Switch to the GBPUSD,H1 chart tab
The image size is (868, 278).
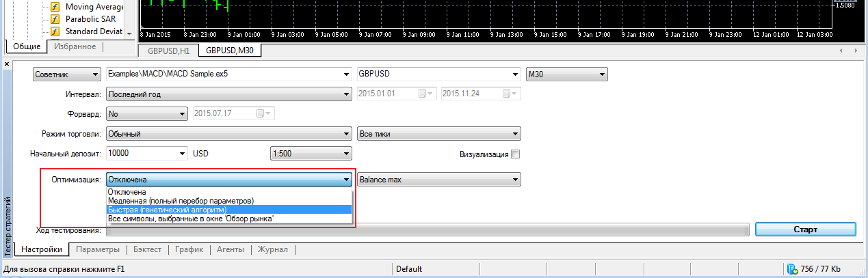[168, 51]
